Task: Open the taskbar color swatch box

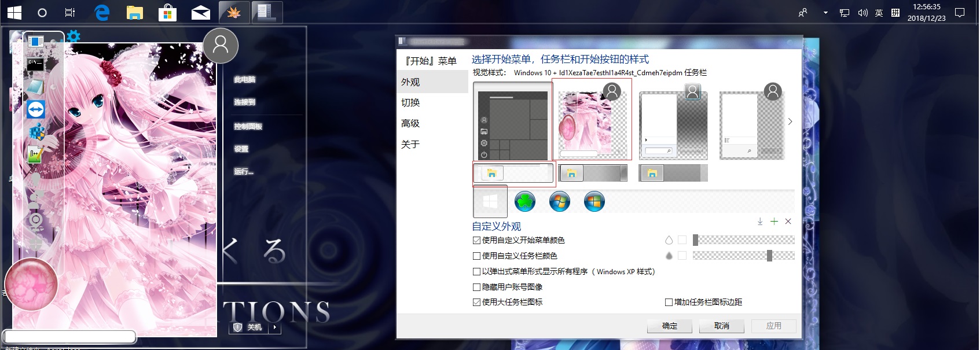Action: click(682, 255)
